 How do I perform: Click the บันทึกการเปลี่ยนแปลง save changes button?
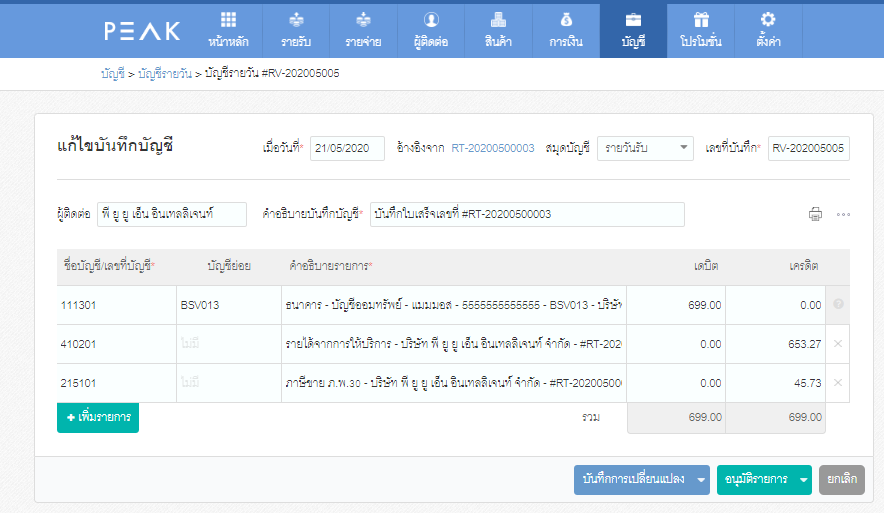(x=634, y=480)
